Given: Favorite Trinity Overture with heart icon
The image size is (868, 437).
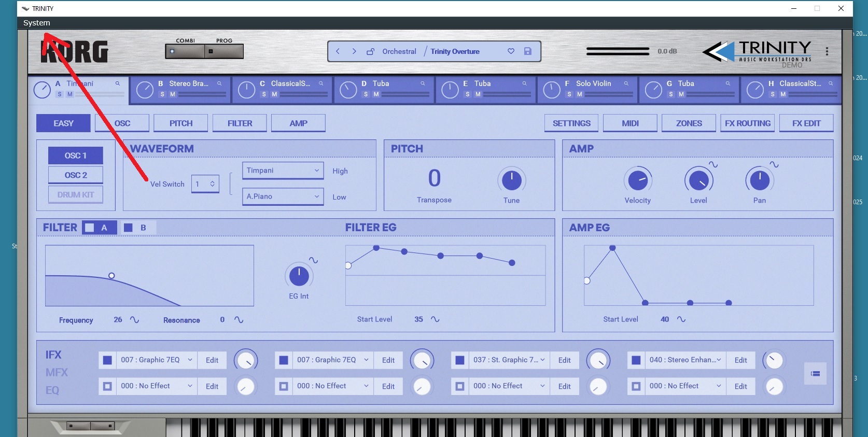Looking at the screenshot, I should pyautogui.click(x=511, y=51).
